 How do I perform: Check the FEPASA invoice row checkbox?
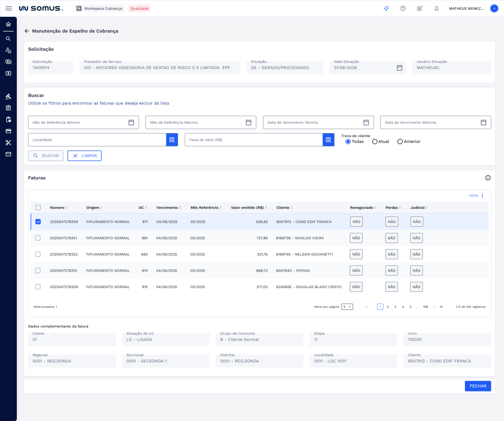38,270
